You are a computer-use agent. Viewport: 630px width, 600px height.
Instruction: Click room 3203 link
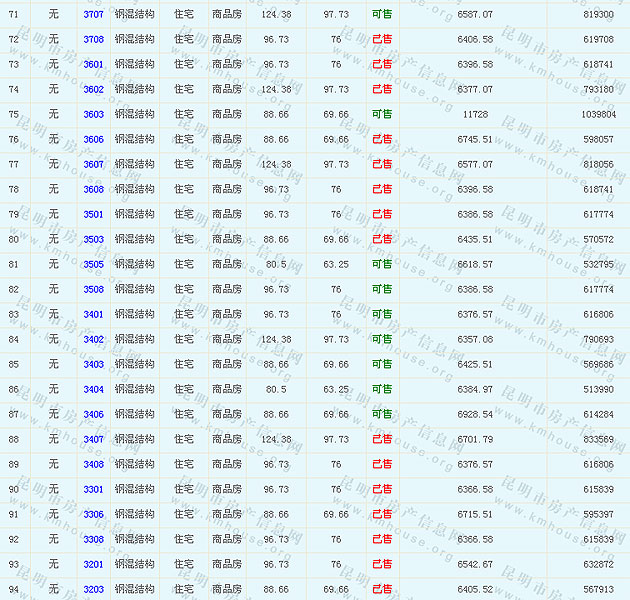click(93, 590)
